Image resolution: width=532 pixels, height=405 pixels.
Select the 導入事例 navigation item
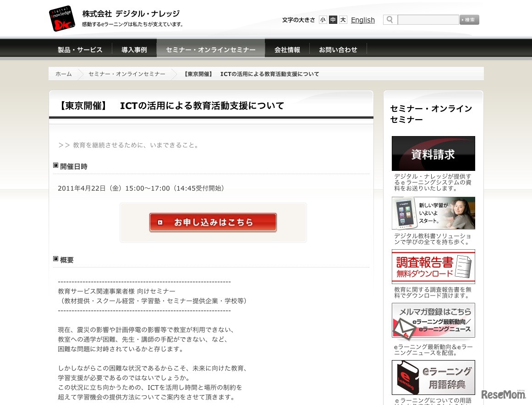click(134, 49)
